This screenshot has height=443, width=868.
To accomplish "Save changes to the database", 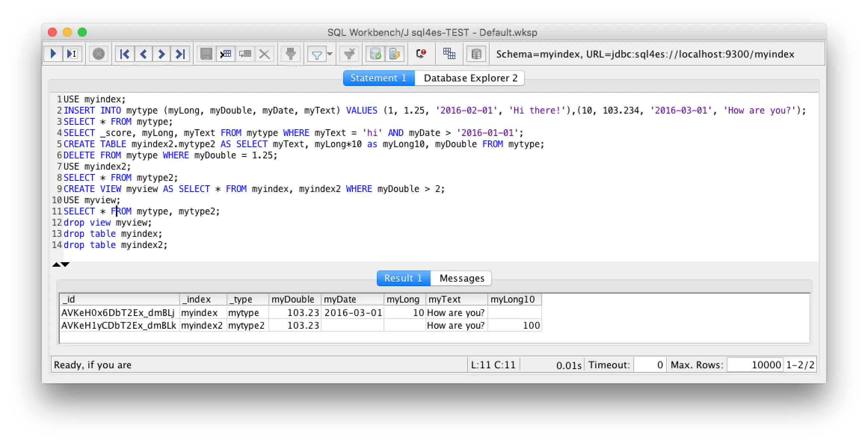I will 206,53.
